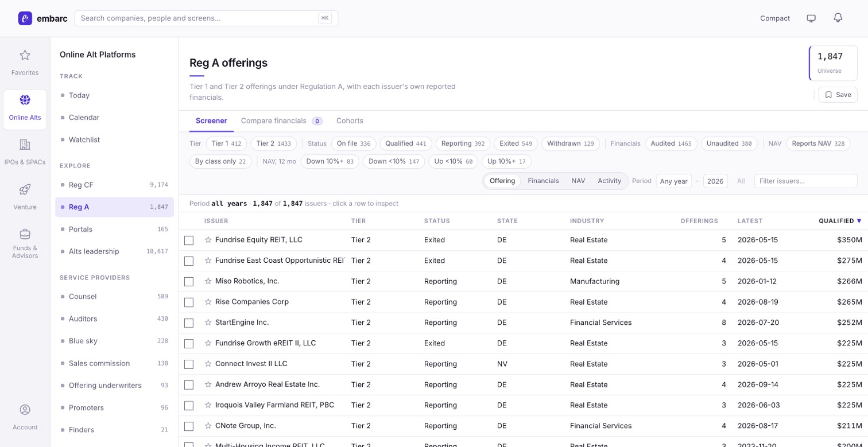Viewport: 868px width, 447px height.
Task: Check the Andrew Arroyo Real Estate row
Action: 189,385
